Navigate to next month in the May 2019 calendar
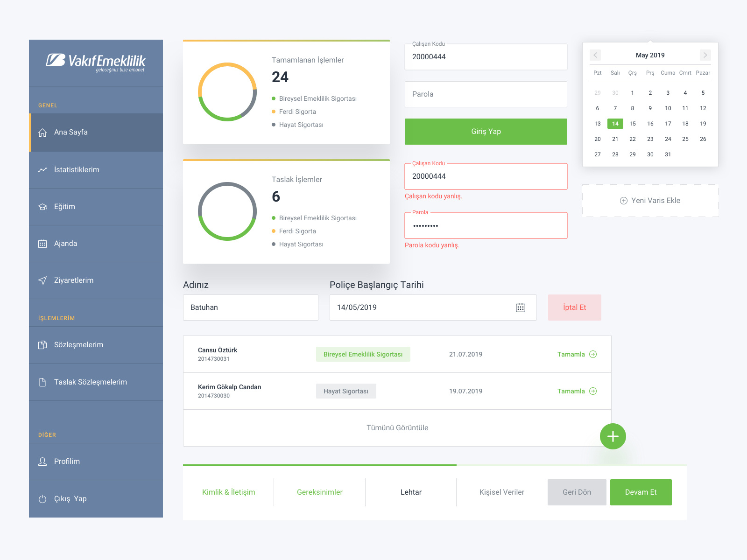 [705, 55]
